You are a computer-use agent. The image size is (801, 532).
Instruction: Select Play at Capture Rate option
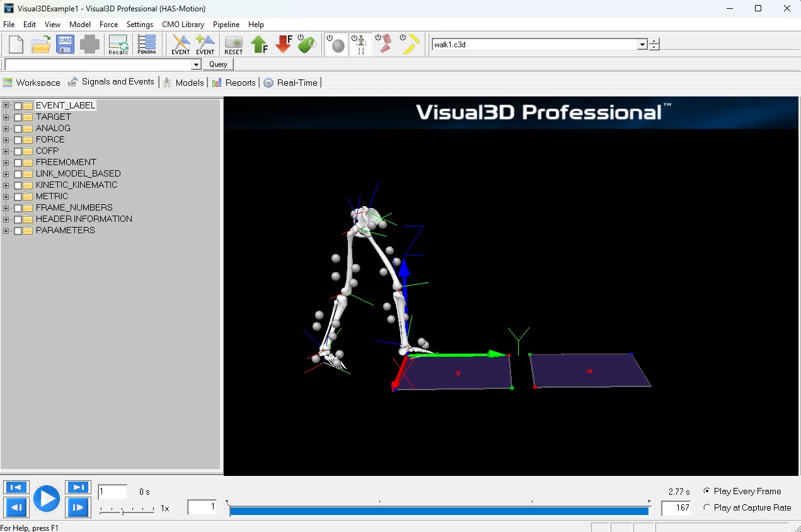pyautogui.click(x=706, y=507)
